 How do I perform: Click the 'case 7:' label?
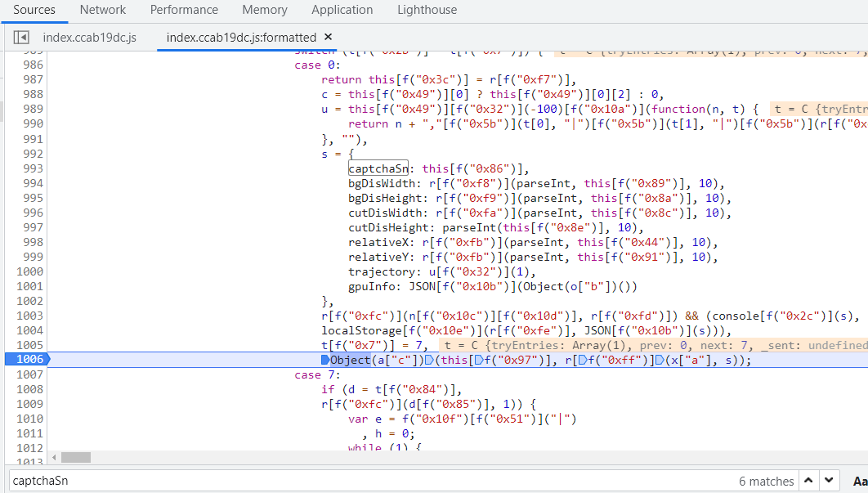click(318, 375)
